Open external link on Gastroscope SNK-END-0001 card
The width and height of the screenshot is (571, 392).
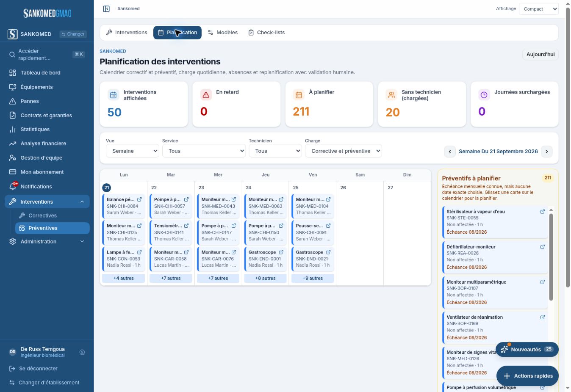coord(281,252)
